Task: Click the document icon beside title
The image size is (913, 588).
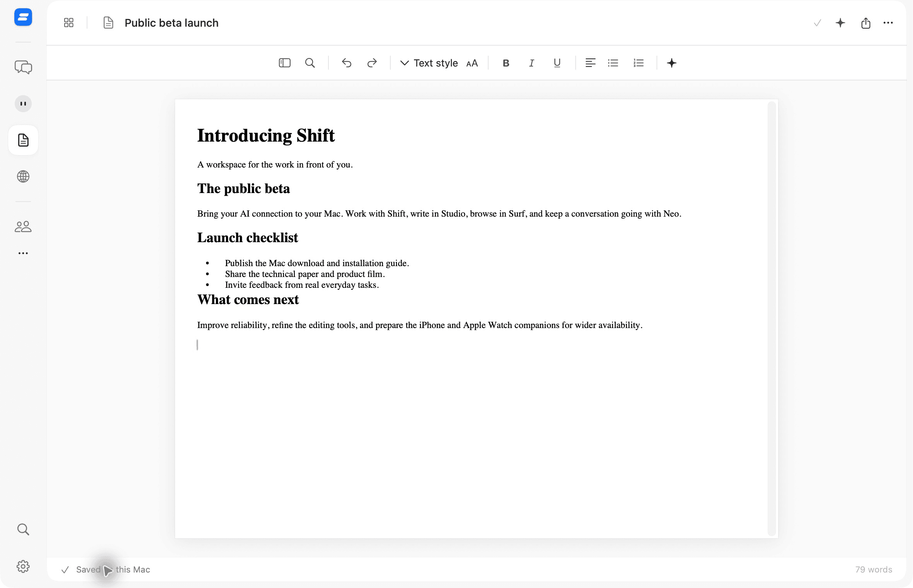Action: click(108, 23)
